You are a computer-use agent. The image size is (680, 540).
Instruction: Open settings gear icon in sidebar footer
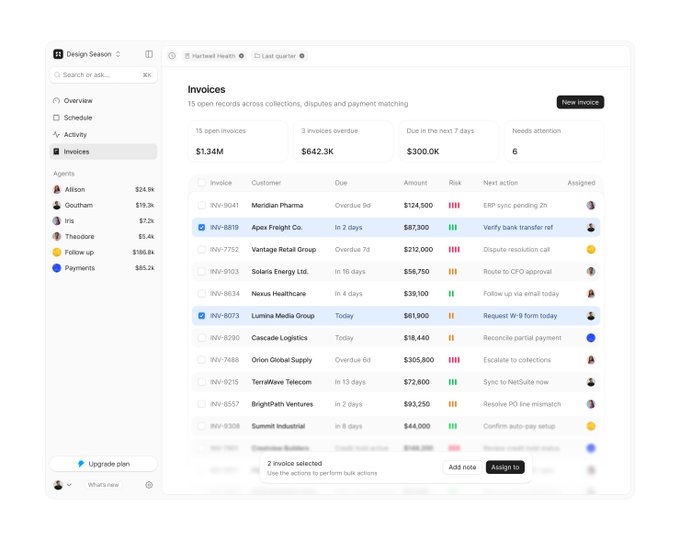coord(149,485)
